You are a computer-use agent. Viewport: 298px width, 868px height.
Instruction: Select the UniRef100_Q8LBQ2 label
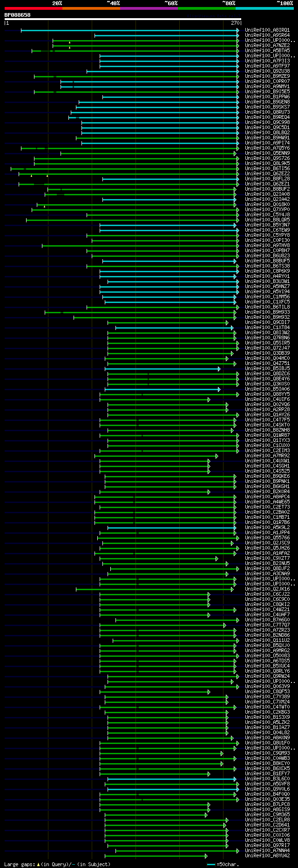click(267, 133)
